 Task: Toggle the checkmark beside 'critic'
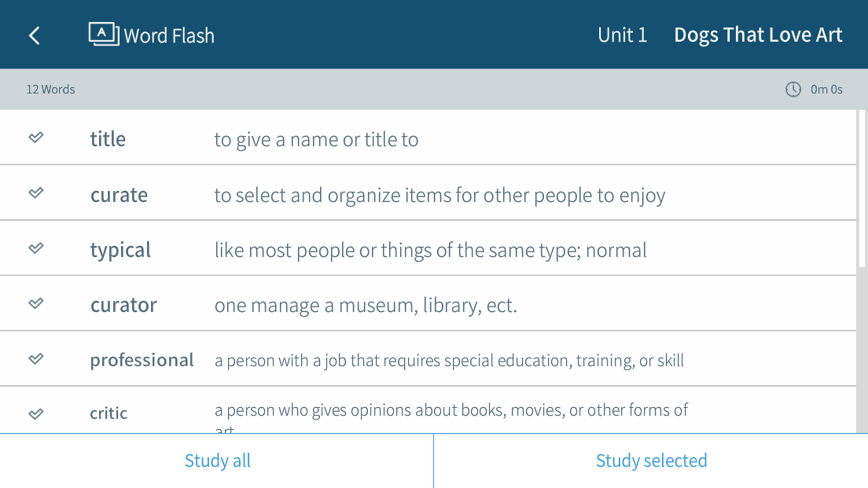36,413
